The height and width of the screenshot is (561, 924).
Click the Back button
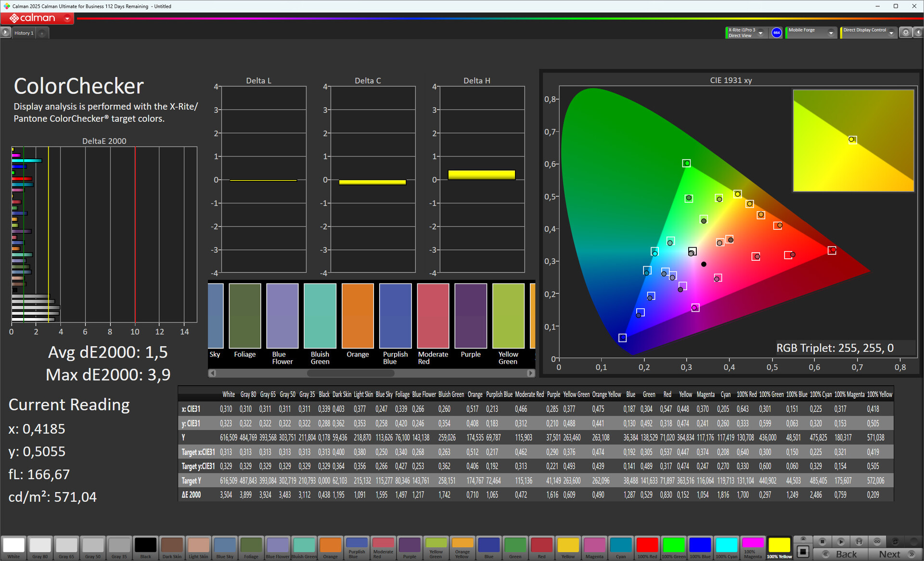pyautogui.click(x=842, y=554)
